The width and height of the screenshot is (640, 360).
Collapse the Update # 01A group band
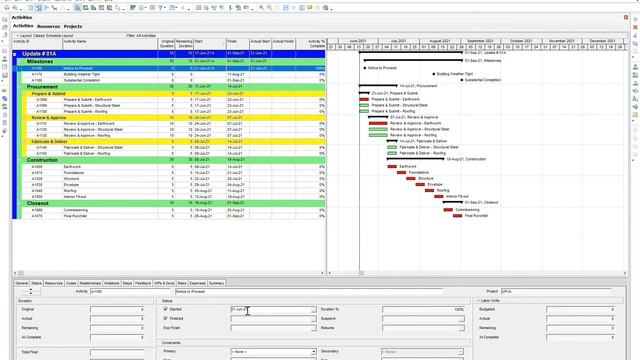(15, 54)
